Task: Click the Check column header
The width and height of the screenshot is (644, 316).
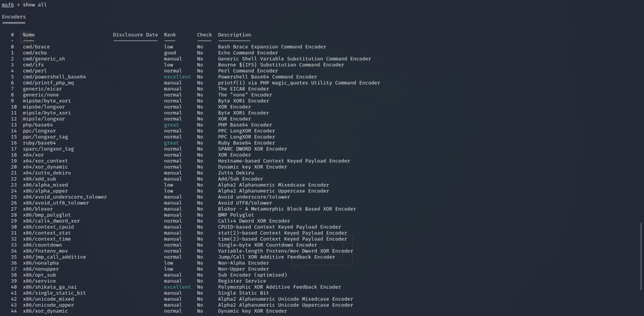Action: click(204, 35)
